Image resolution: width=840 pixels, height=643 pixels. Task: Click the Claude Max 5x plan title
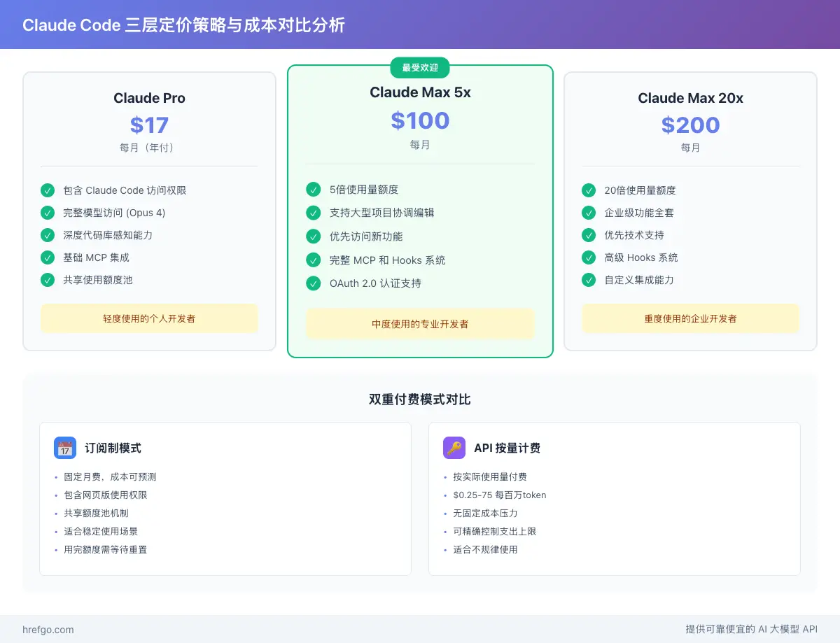[x=420, y=92]
